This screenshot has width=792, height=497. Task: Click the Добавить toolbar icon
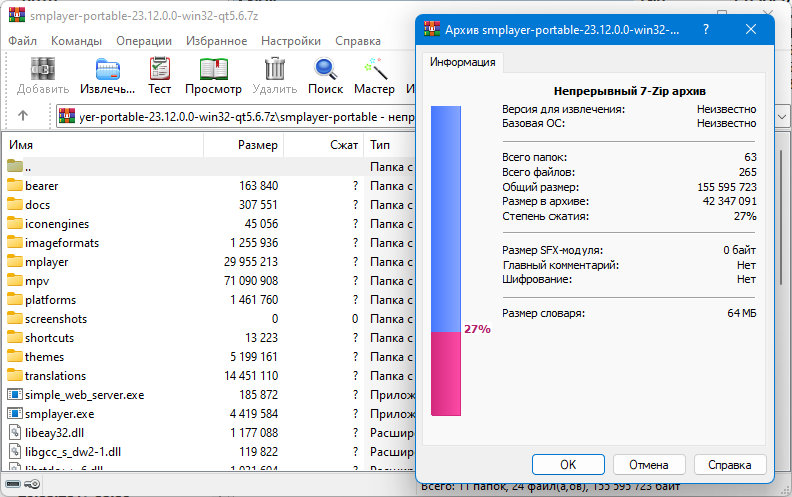[43, 68]
